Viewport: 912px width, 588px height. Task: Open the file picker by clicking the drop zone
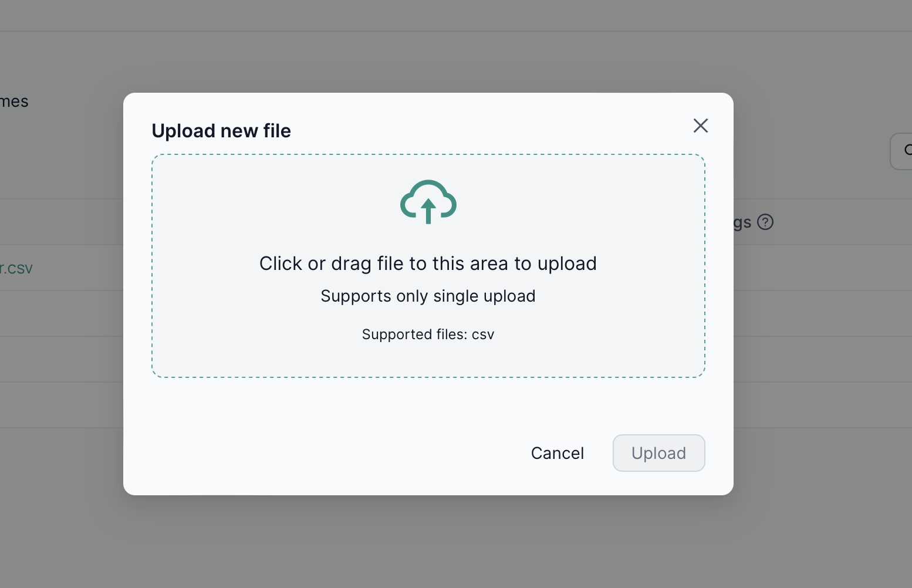(x=428, y=265)
